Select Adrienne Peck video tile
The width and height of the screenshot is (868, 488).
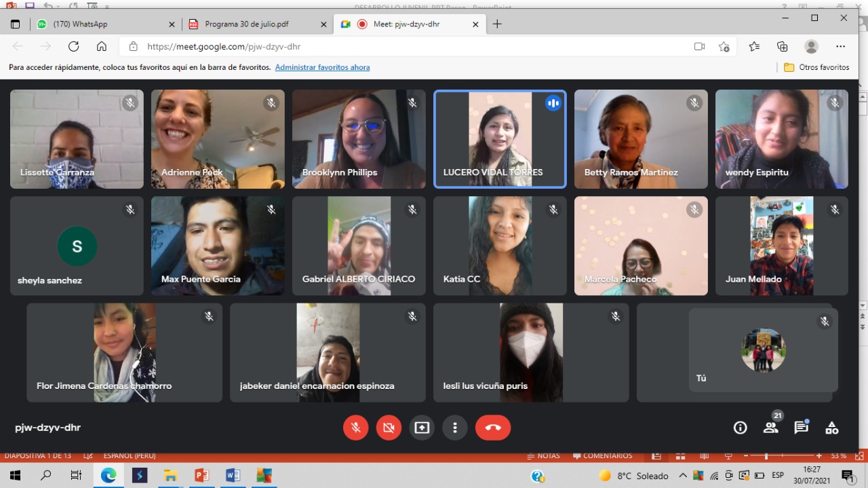(218, 139)
